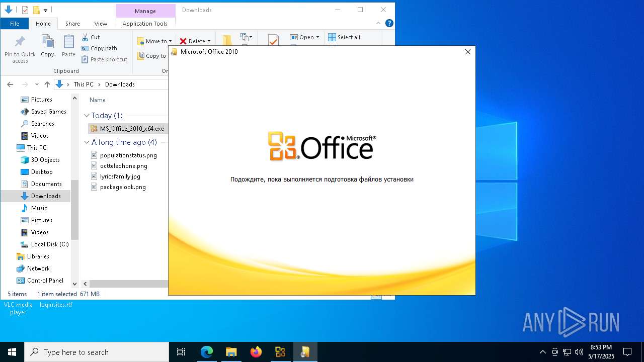The height and width of the screenshot is (362, 644).
Task: Select packagelook.png file
Action: click(x=118, y=187)
